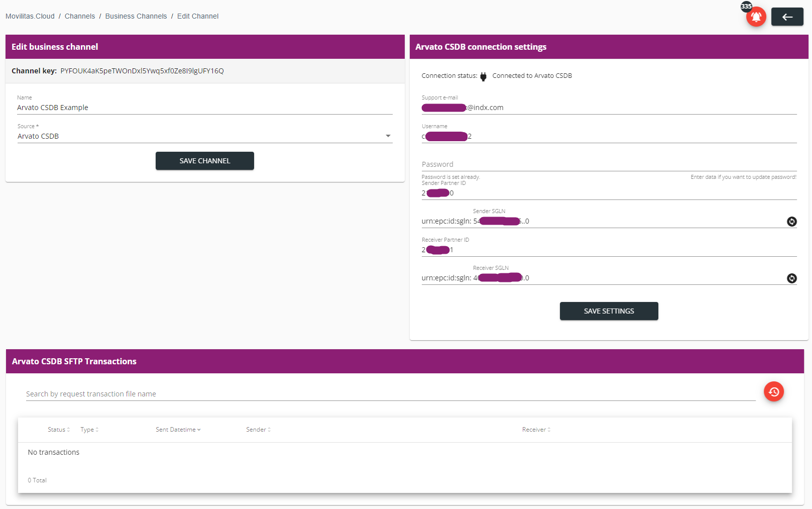Screen dimensions: 812x509
Task: Refresh the Receiver SGLN value
Action: coord(791,278)
